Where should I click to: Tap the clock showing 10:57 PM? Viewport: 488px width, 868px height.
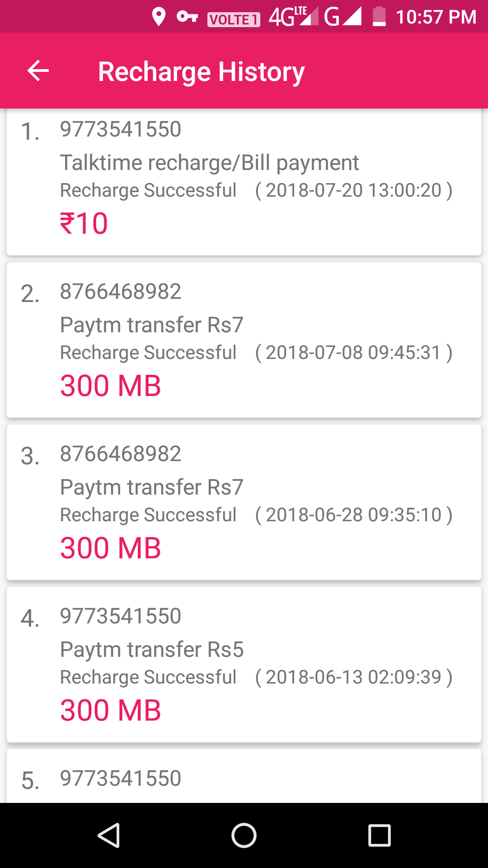click(436, 17)
